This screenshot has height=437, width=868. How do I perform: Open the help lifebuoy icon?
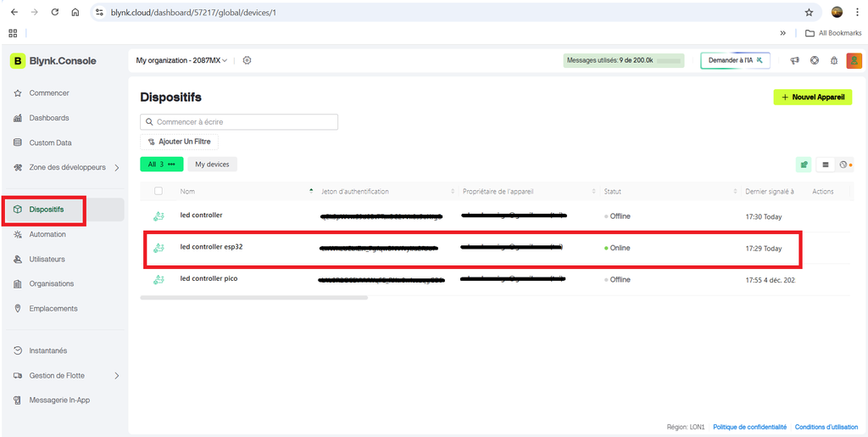pyautogui.click(x=815, y=60)
